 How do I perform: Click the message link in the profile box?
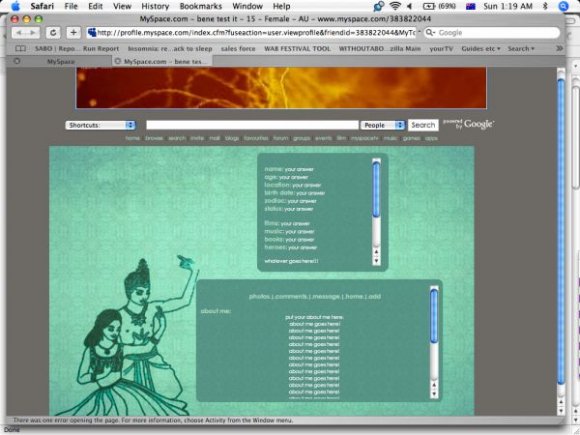click(325, 296)
